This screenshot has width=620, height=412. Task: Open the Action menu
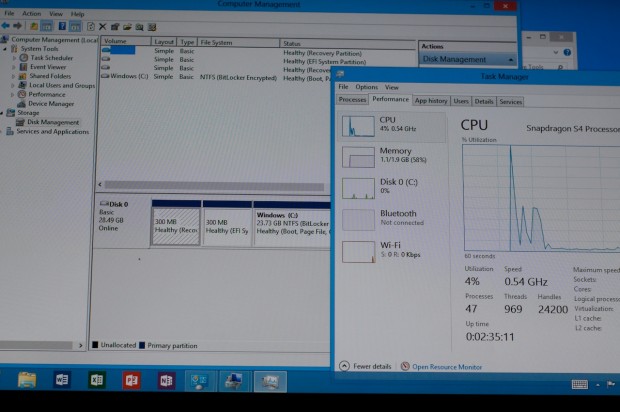coord(32,13)
